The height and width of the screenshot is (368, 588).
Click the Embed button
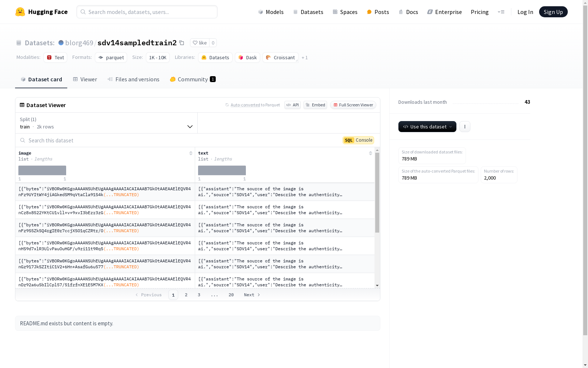click(315, 105)
